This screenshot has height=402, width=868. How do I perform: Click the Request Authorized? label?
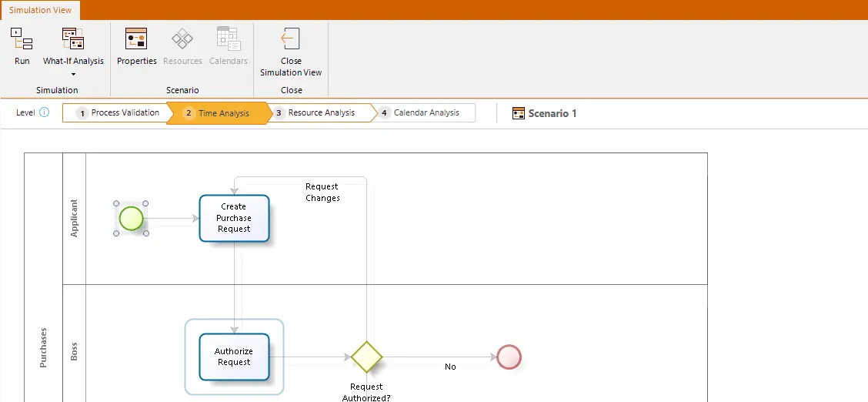tap(366, 392)
